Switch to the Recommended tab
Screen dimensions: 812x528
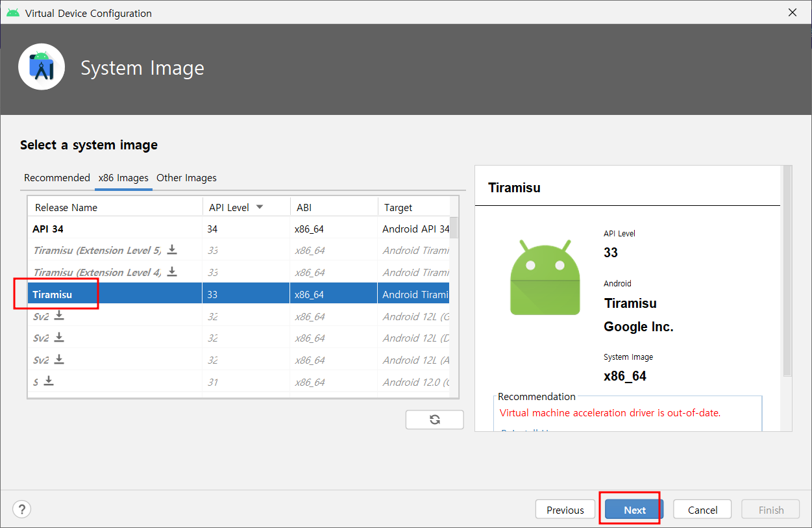57,177
